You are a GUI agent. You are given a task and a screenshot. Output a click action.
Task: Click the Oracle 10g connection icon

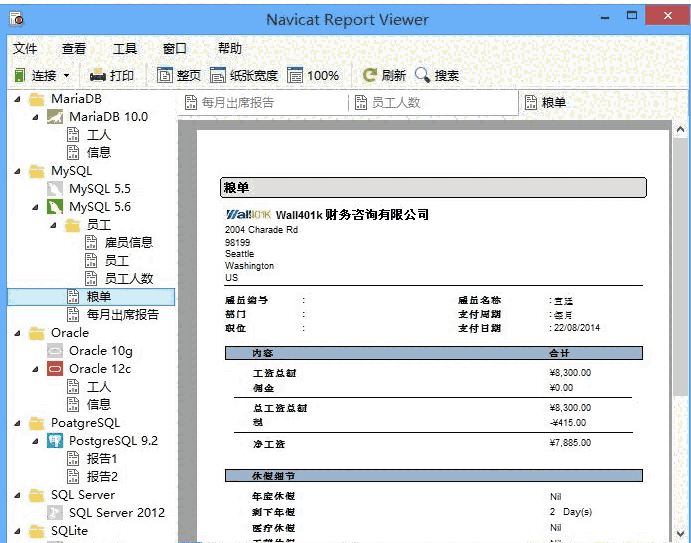click(55, 351)
